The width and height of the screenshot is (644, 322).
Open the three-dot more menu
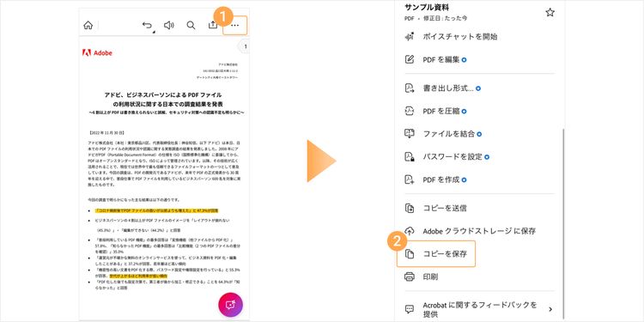click(x=235, y=26)
